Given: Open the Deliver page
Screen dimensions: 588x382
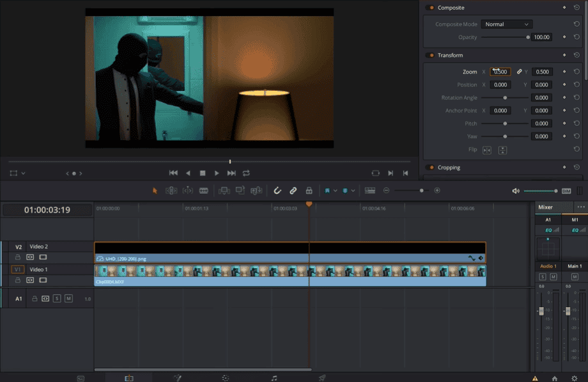Looking at the screenshot, I should (x=322, y=377).
